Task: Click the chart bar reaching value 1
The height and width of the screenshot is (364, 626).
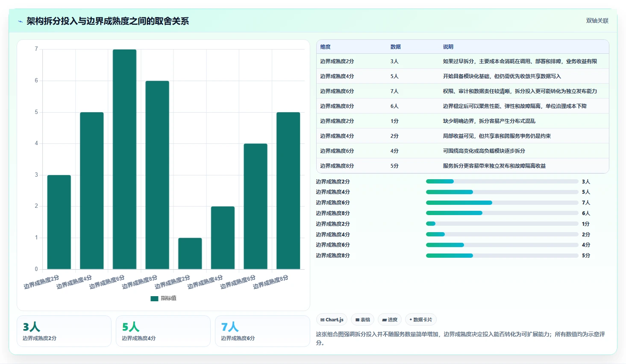Action: click(x=190, y=253)
